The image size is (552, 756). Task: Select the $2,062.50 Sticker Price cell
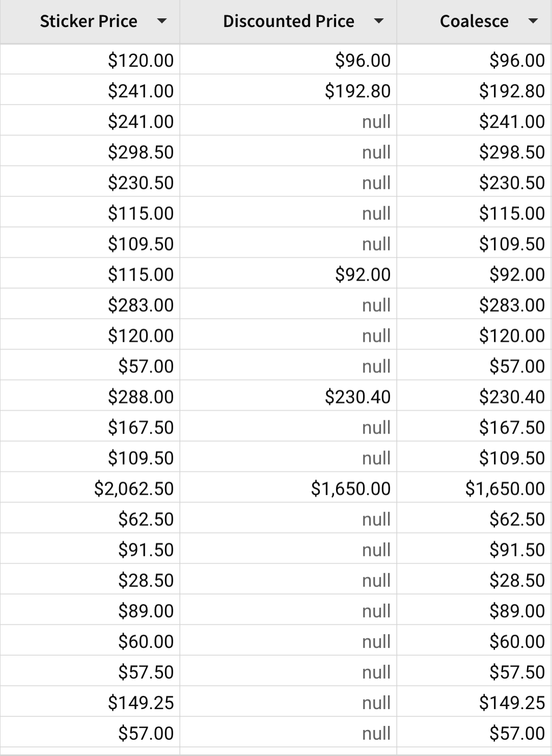coord(134,489)
